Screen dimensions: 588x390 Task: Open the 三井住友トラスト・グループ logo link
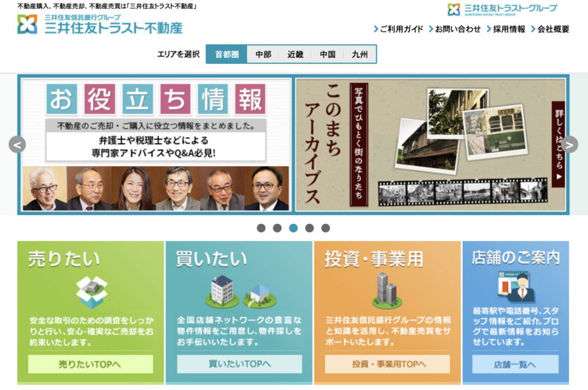point(503,10)
